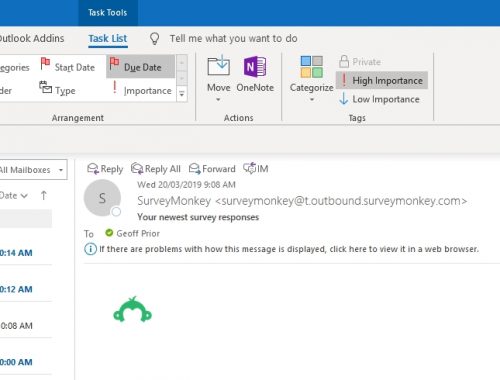Click the date Wed 20/03/2019 9:08 AM
The width and height of the screenshot is (500, 380).
(x=186, y=185)
